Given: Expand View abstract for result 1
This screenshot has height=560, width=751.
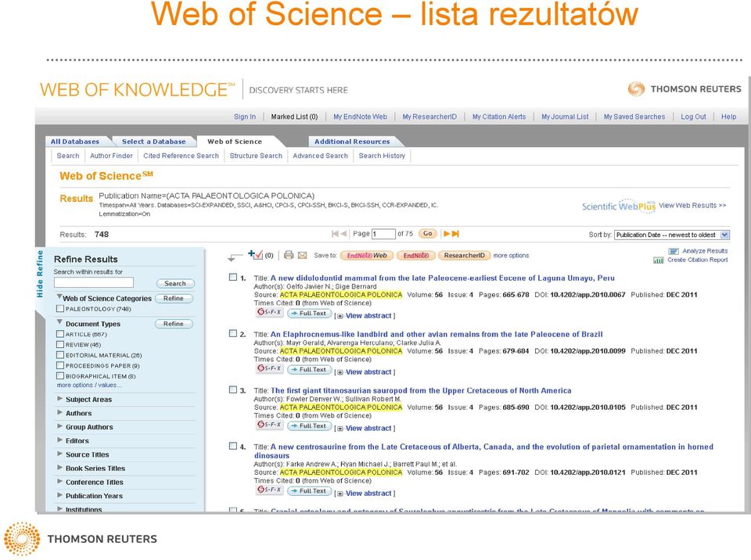Looking at the screenshot, I should click(x=365, y=316).
